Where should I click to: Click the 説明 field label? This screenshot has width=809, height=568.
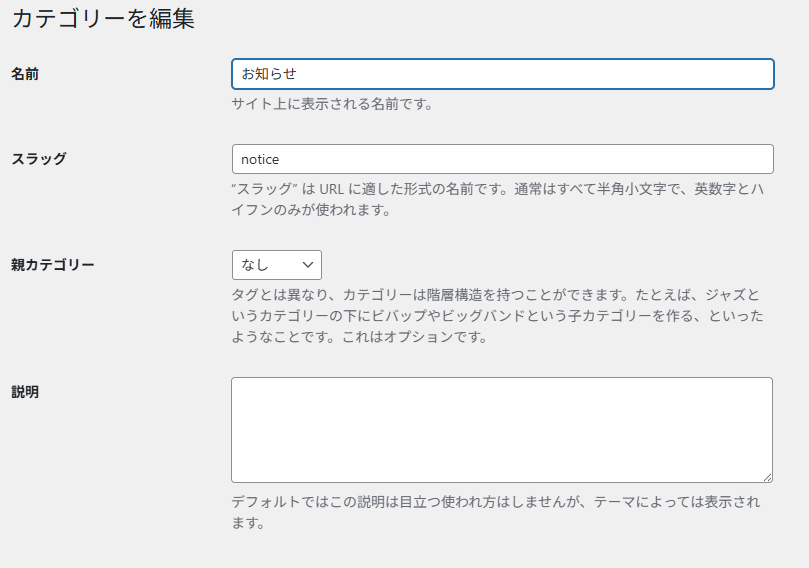[25, 392]
